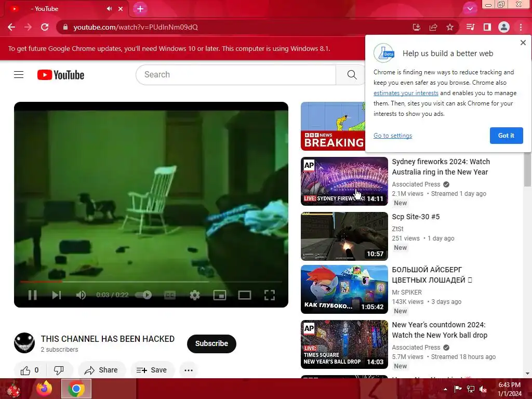The image size is (532, 399).
Task: Open Windows Start button
Action: [x=13, y=389]
